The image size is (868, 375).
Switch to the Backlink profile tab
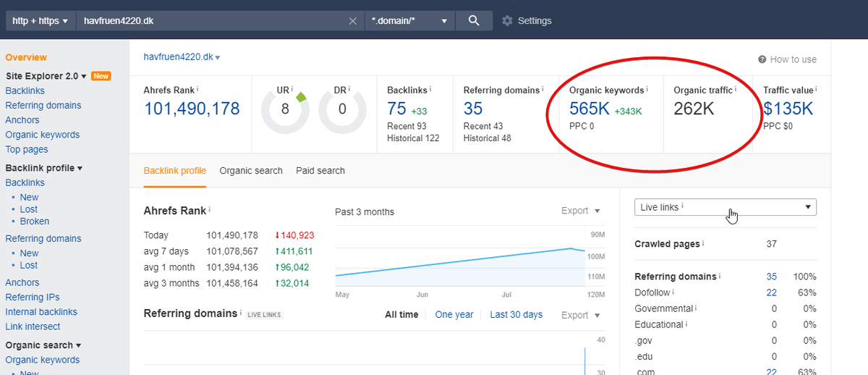[x=174, y=171]
